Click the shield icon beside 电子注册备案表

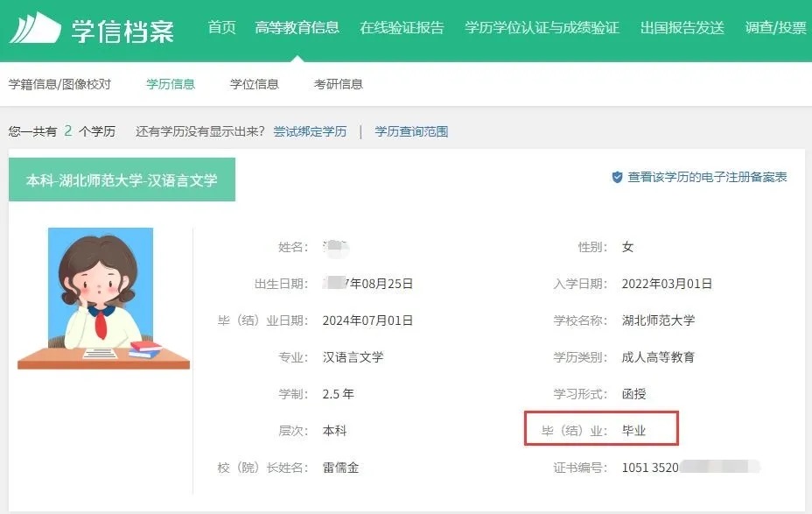coord(617,177)
